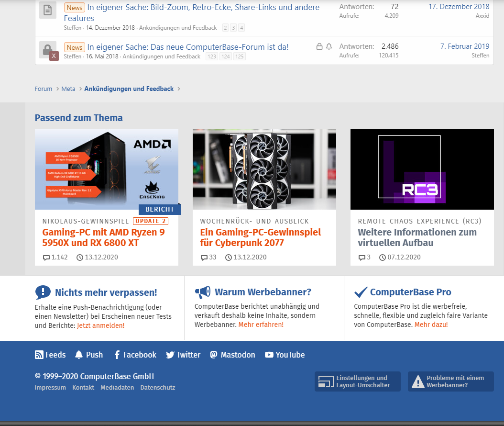Open Einstellungen und Layout-Umschalter
The height and width of the screenshot is (426, 504).
point(357,381)
